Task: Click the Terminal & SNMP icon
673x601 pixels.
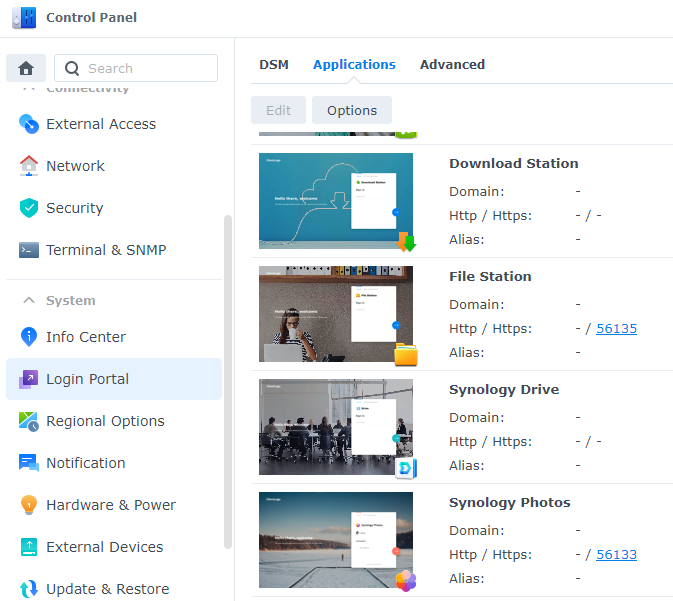Action: pos(29,250)
